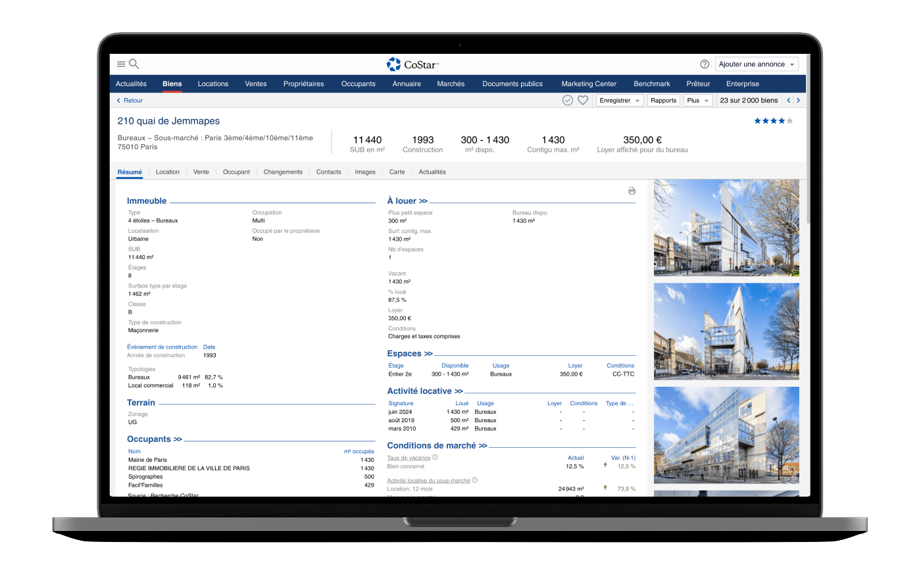Click the Rapports button
921x588 pixels.
[x=663, y=101]
